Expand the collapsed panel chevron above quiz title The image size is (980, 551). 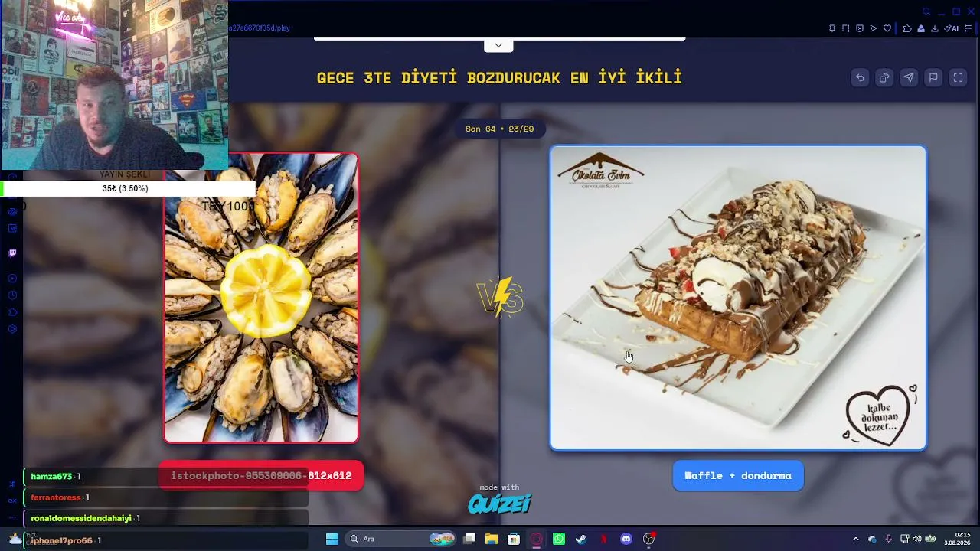click(x=498, y=45)
